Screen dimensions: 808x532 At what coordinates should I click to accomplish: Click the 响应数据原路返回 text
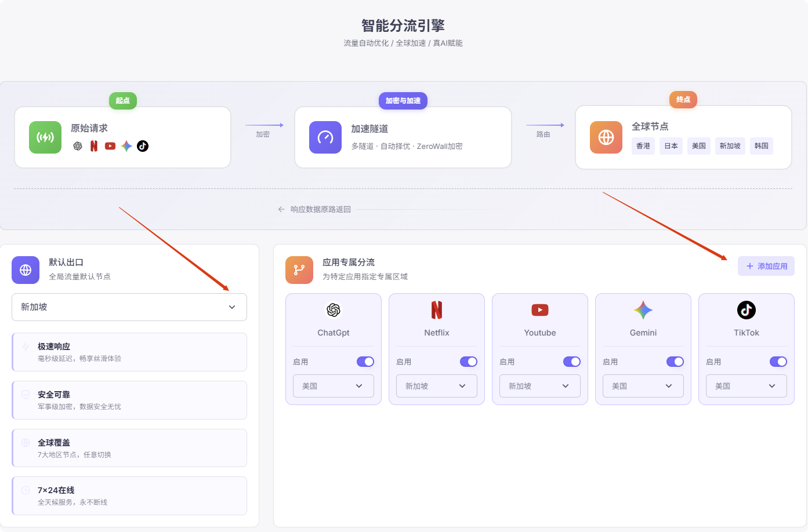[x=321, y=209]
